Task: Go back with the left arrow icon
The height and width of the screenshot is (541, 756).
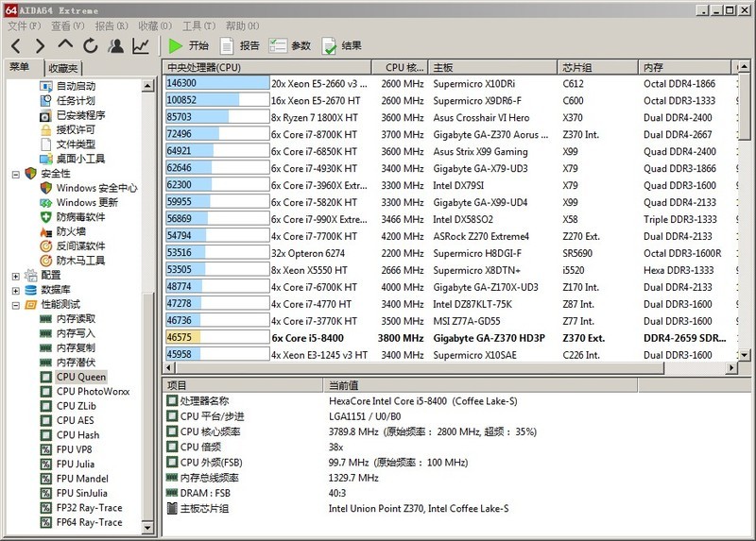Action: click(x=16, y=46)
